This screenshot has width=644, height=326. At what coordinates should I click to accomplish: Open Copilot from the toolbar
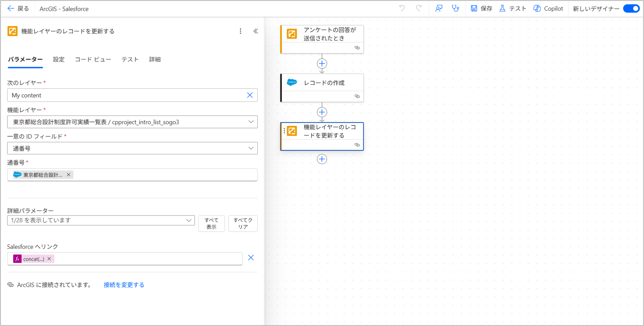pos(548,8)
